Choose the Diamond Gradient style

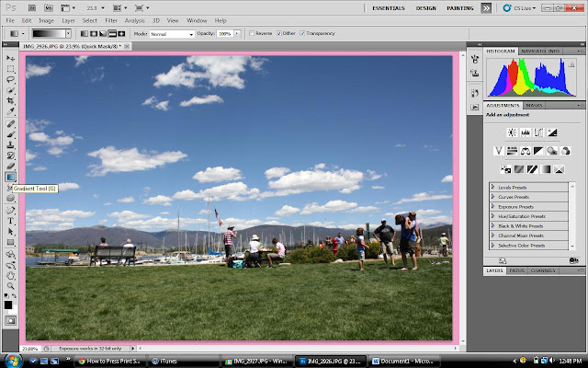coord(121,34)
